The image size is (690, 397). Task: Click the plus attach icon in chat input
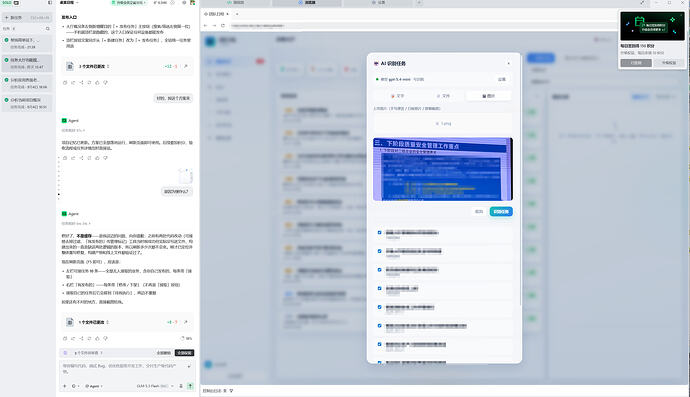(65, 386)
